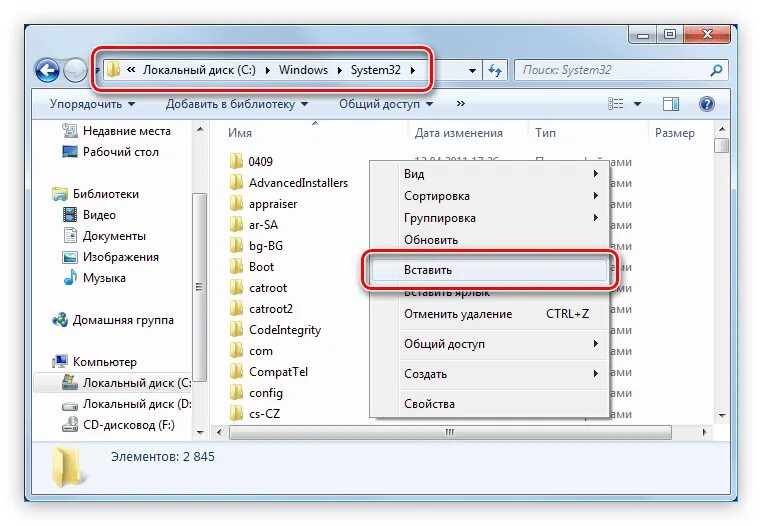This screenshot has width=762, height=526.
Task: Open the Группировка submenu
Action: click(488, 218)
